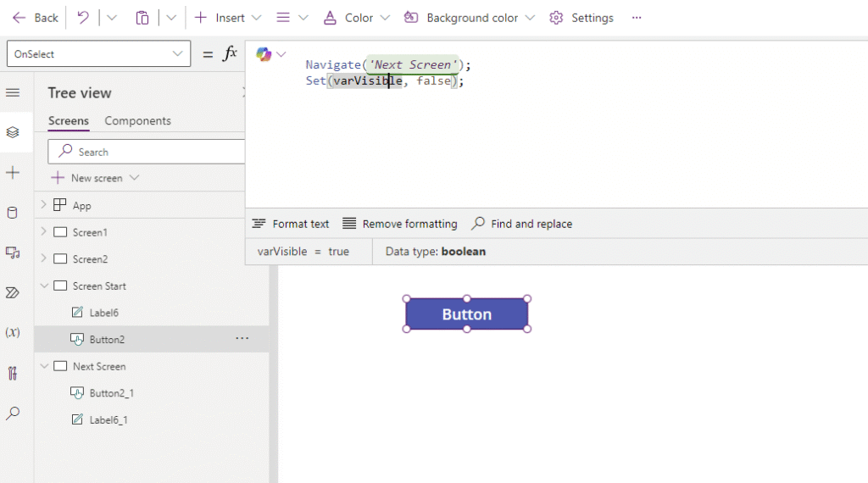Click the Back arrow button
This screenshot has width=868, height=483.
[35, 18]
